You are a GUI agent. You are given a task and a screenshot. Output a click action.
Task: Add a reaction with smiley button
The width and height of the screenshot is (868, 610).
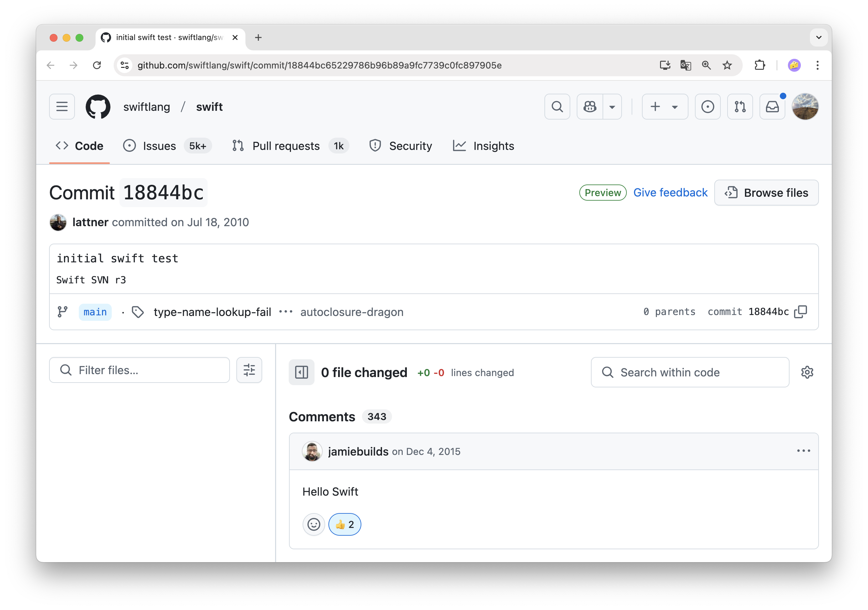click(314, 524)
